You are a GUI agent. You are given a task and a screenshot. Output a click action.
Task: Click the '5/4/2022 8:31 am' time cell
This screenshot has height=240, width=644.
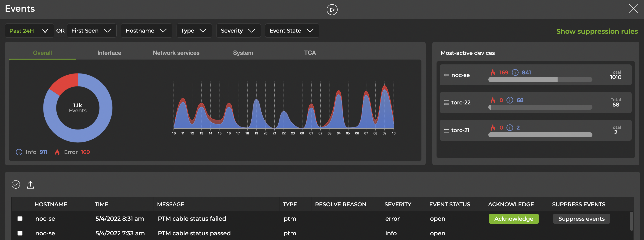[x=119, y=218]
